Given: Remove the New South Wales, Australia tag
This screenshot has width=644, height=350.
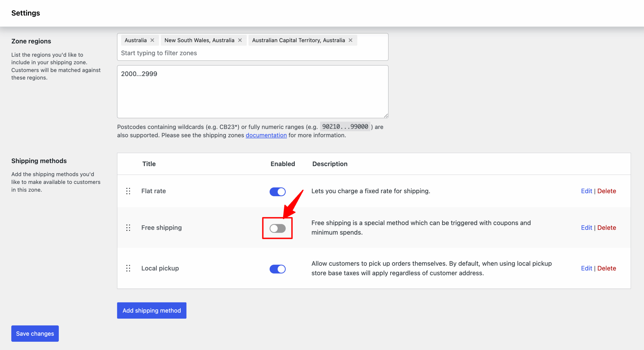Looking at the screenshot, I should click(240, 40).
